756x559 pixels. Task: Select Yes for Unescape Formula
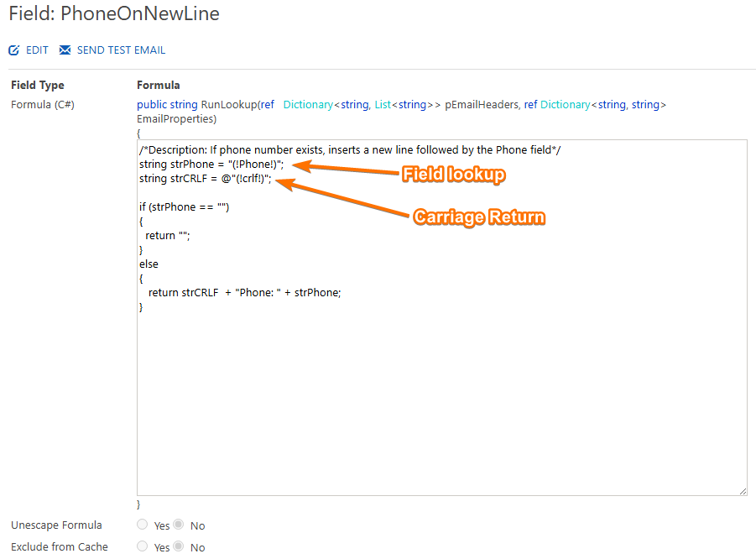tap(143, 525)
